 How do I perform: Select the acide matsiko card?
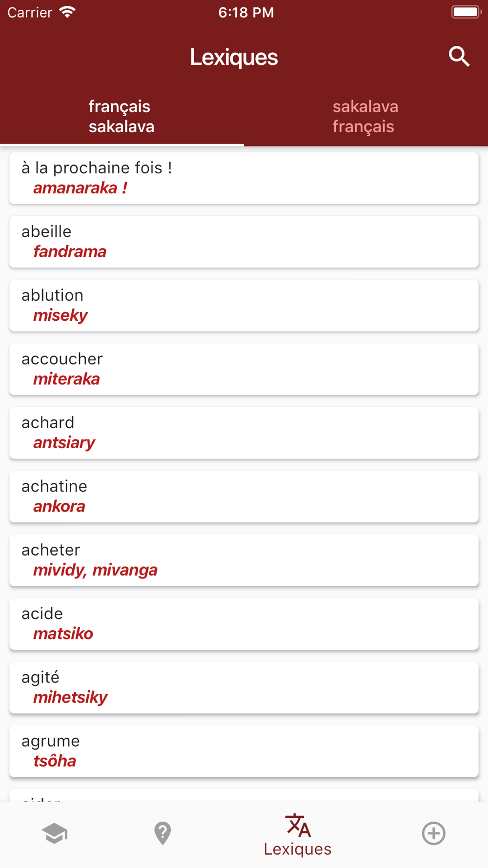pos(244,624)
